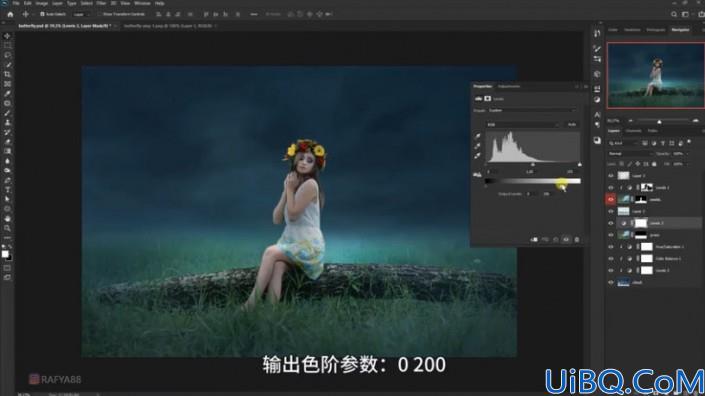705x396 pixels.
Task: Click the reset adjustment icon in Properties
Action: 556,240
